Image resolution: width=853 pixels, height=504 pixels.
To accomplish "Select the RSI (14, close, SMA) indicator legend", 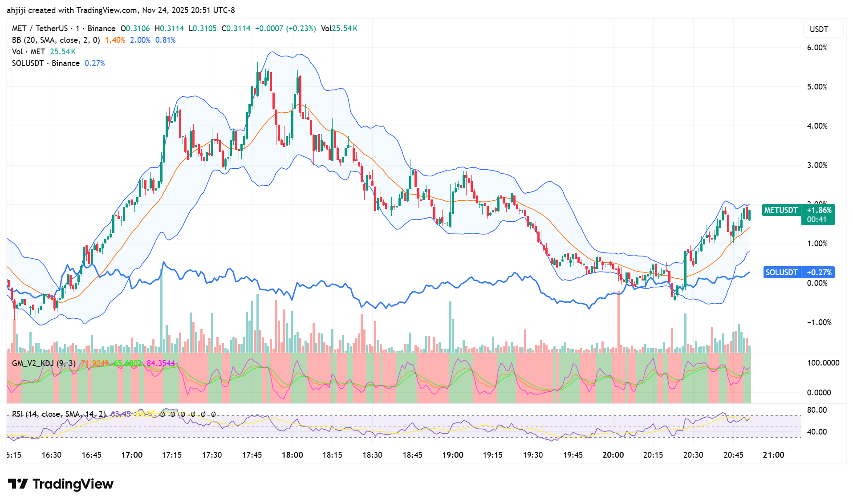I will click(59, 414).
